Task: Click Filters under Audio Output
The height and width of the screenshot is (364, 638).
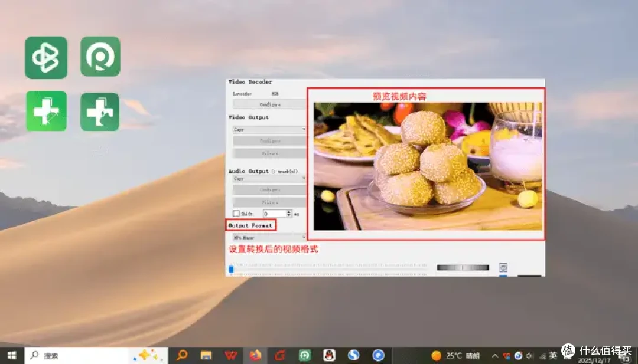Action: point(270,202)
